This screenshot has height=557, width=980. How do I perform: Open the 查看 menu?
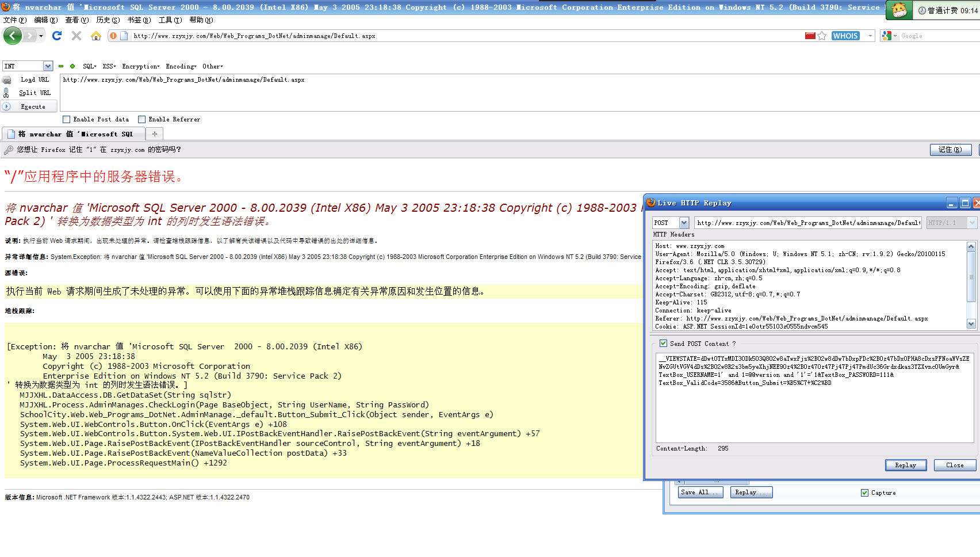tap(76, 20)
